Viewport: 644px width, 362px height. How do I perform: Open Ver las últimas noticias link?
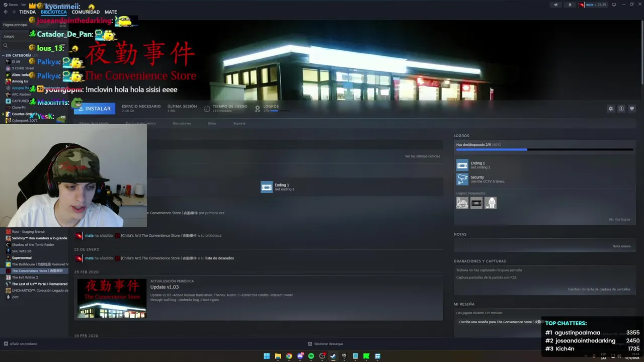coord(423,156)
